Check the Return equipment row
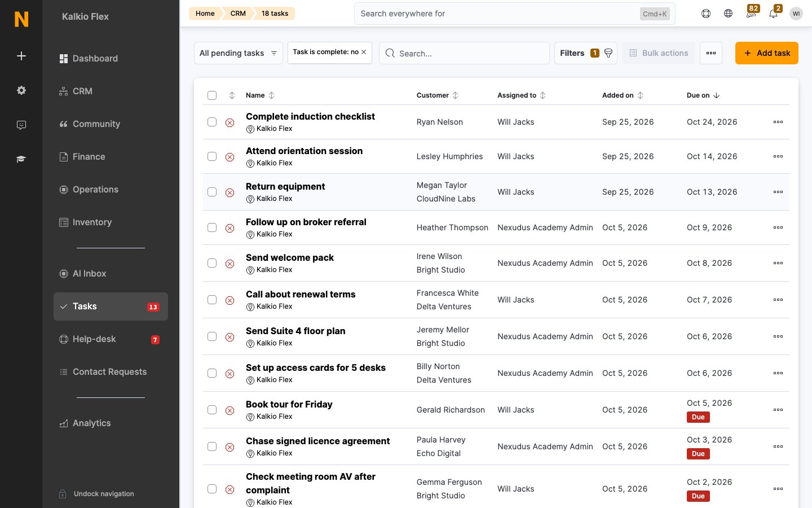 (212, 192)
